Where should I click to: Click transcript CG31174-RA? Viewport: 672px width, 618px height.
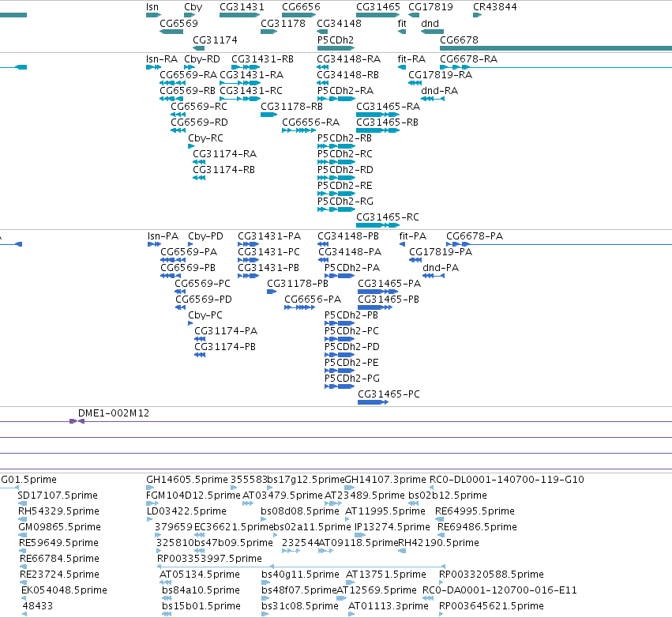pyautogui.click(x=224, y=154)
